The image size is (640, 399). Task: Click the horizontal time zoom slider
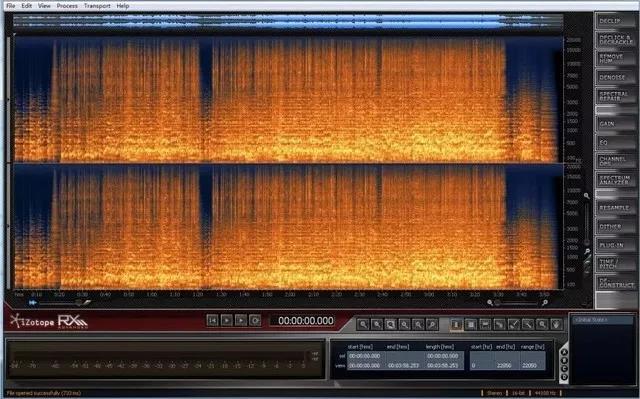pos(517,303)
